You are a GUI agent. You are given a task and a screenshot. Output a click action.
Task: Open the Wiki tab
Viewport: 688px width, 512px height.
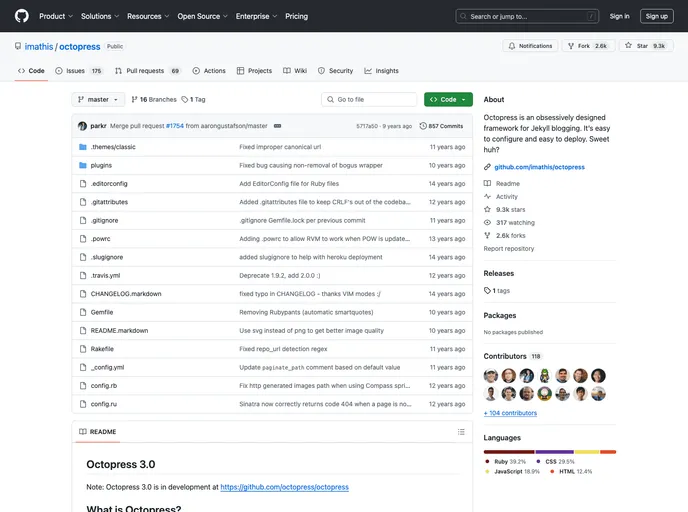pos(295,71)
